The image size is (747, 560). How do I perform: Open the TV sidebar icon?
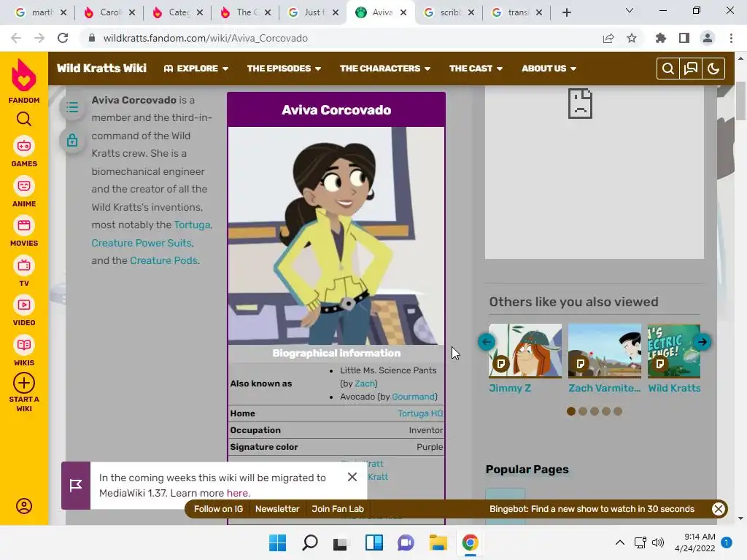24,265
